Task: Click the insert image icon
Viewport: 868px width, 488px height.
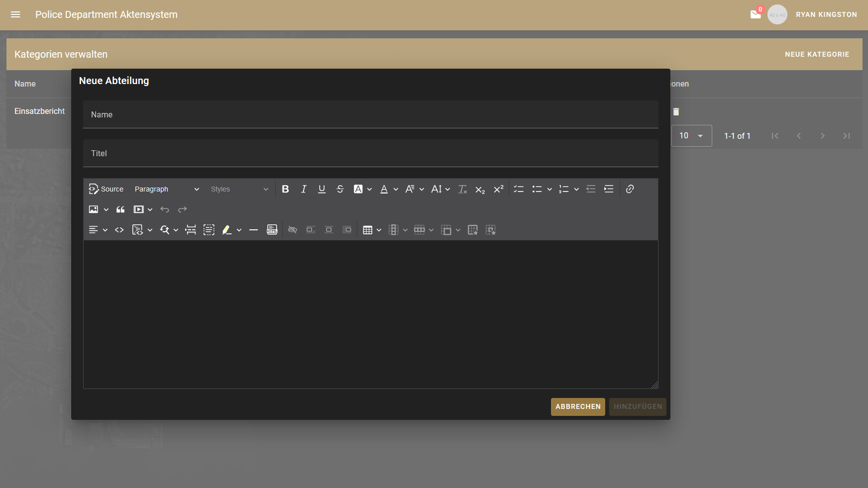Action: [94, 209]
